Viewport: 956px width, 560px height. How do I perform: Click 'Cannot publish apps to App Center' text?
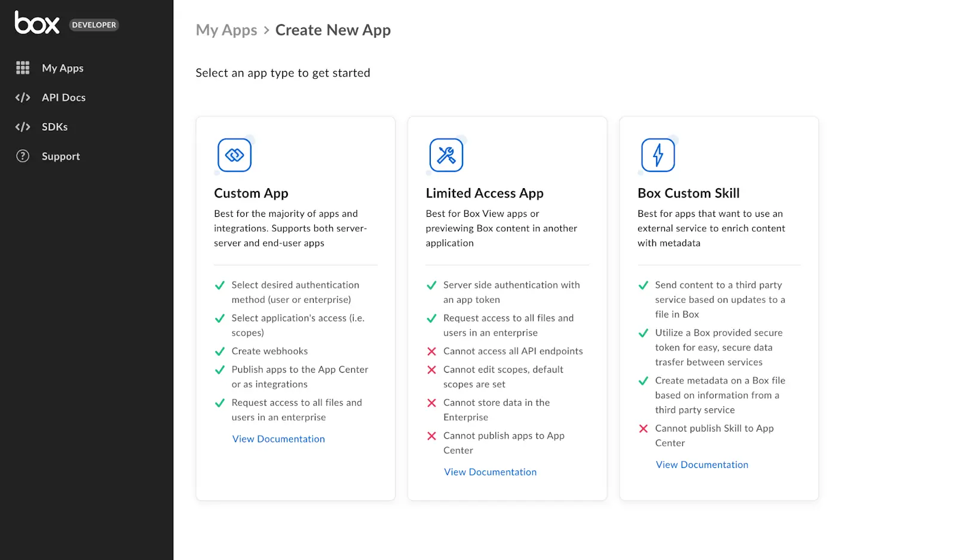tap(504, 443)
